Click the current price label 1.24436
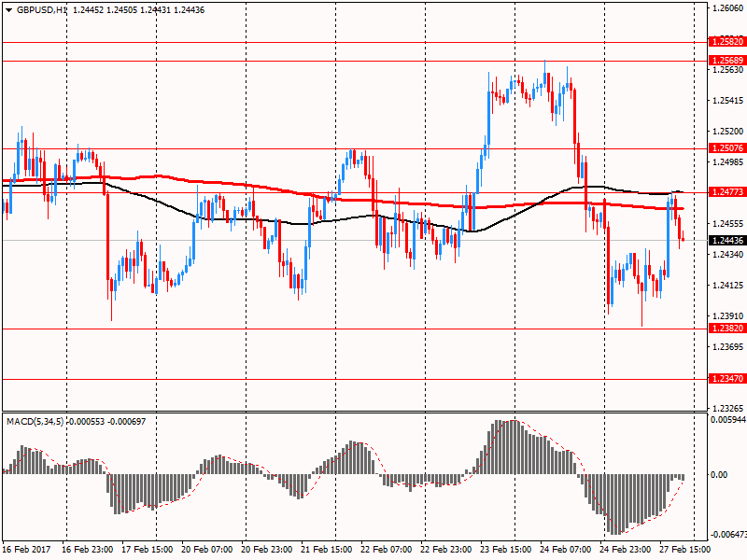The height and width of the screenshot is (560, 747). 727,241
